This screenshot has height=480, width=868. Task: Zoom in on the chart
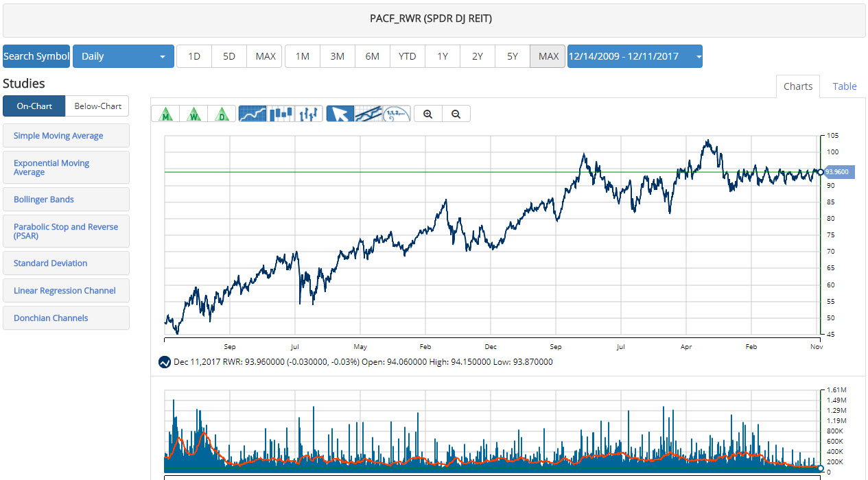click(x=428, y=114)
